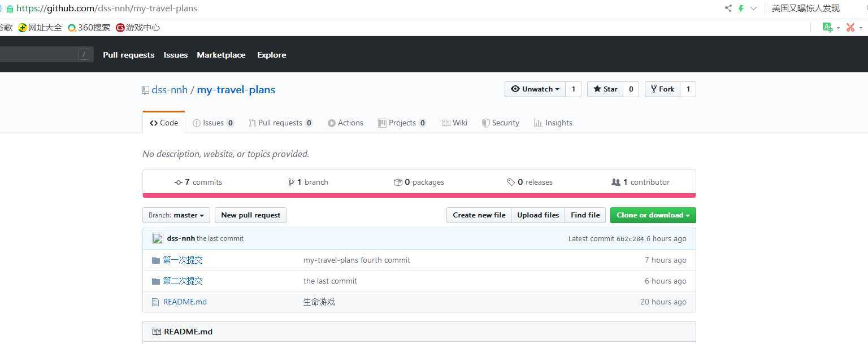
Task: Select the Insights tab
Action: coord(553,123)
